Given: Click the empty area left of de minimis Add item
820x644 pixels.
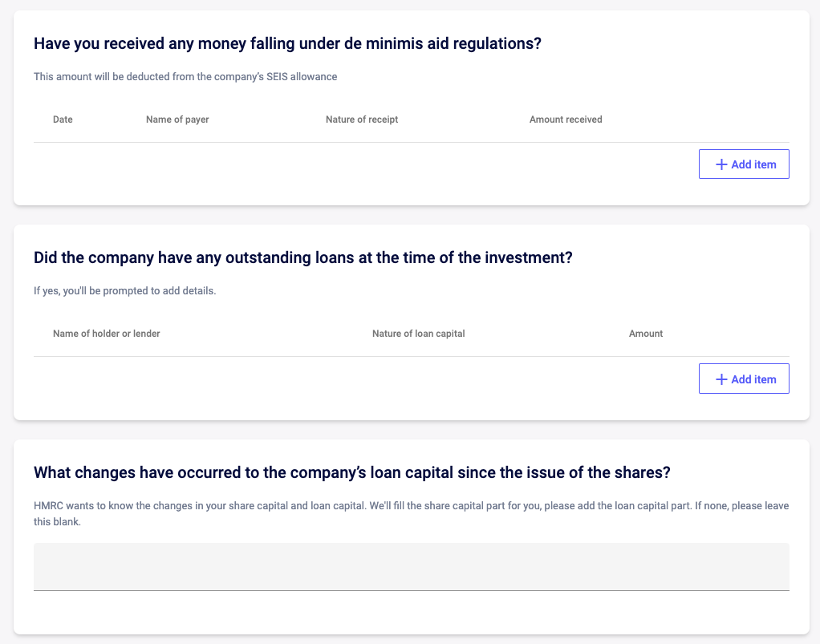Looking at the screenshot, I should (366, 164).
